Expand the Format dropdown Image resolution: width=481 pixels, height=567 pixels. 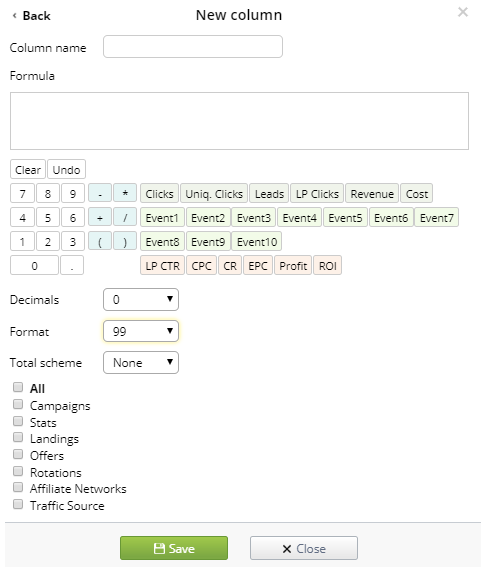141,331
